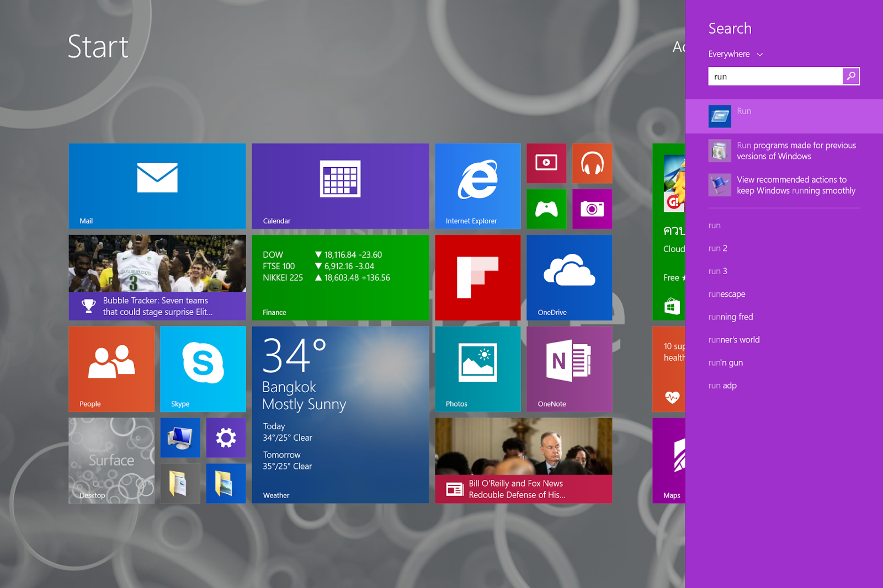Select the 'run'n gun' search suggestion

(x=726, y=363)
